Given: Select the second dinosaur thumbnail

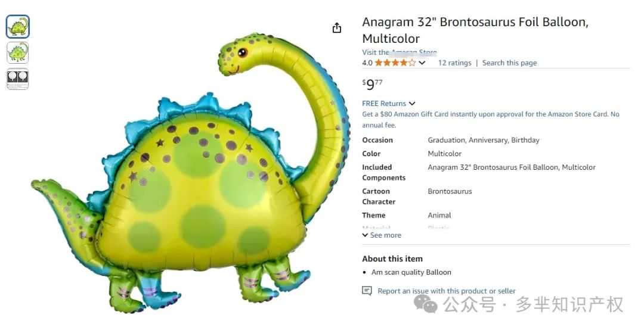Looking at the screenshot, I should (18, 52).
